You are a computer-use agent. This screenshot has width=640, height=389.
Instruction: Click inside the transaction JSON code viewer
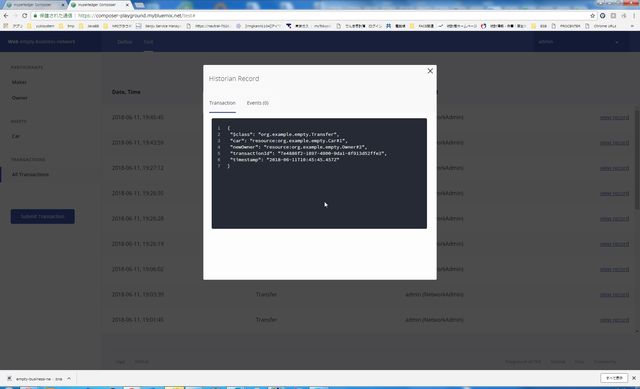tap(319, 173)
